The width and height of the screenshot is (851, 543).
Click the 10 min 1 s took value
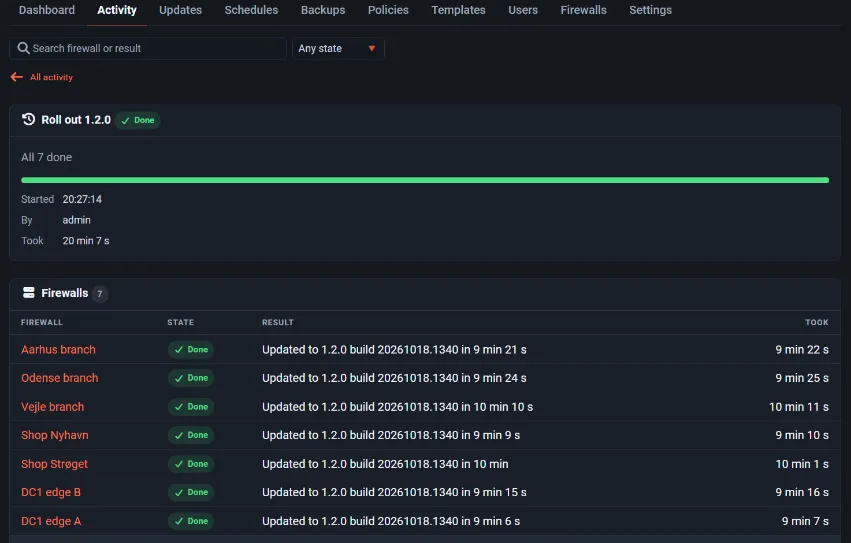[x=802, y=464]
